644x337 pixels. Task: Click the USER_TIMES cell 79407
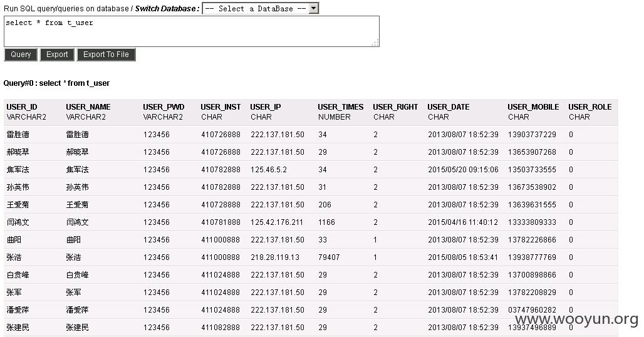tap(329, 257)
